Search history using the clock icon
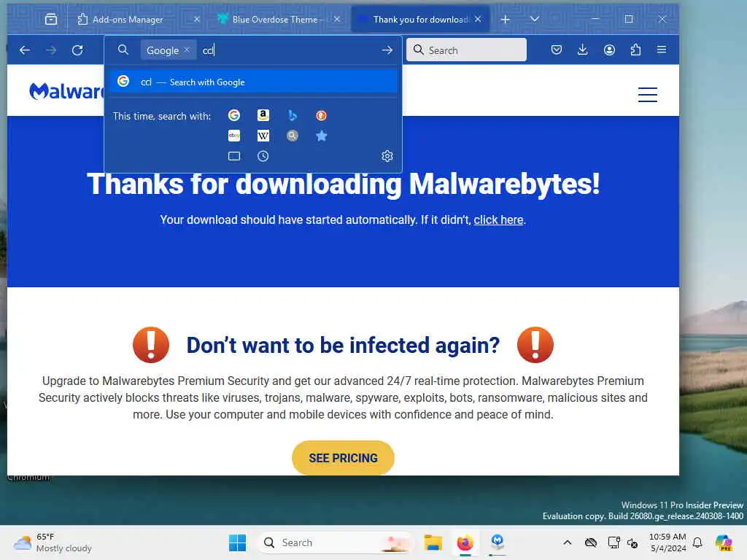The width and height of the screenshot is (747, 560). coord(263,156)
